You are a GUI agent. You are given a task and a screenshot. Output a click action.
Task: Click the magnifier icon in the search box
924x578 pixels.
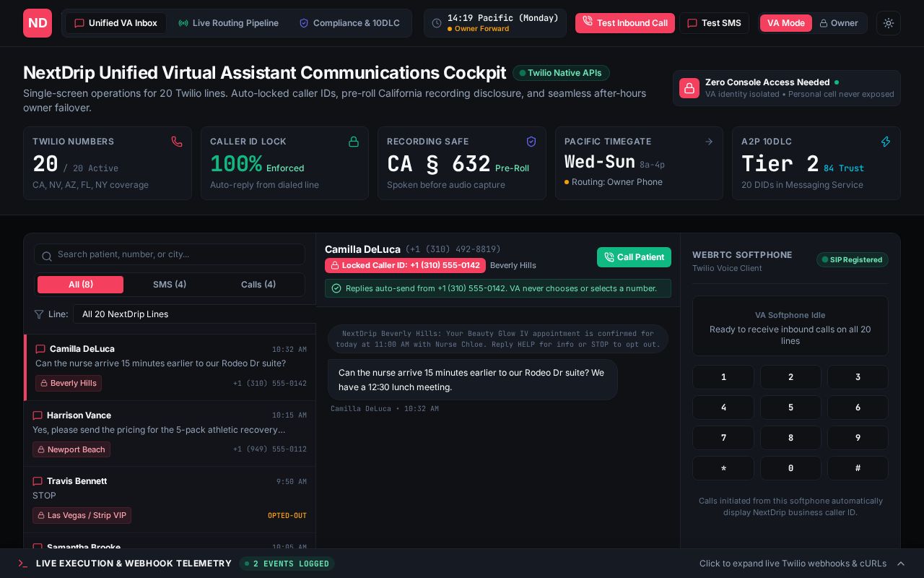pos(47,255)
